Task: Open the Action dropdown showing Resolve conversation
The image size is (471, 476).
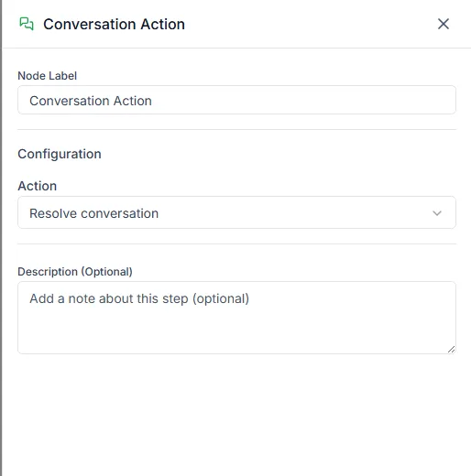Action: [236, 212]
